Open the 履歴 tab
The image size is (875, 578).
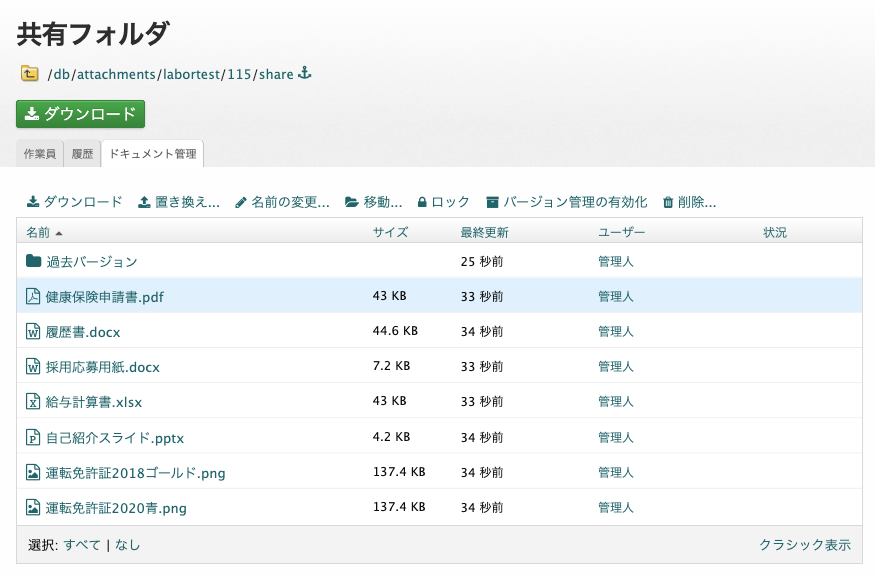tap(82, 154)
